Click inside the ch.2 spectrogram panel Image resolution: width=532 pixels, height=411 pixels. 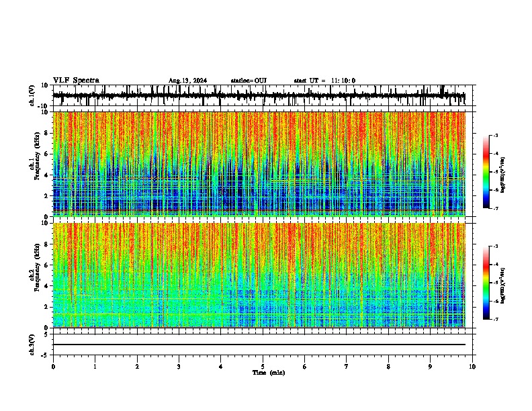(x=259, y=275)
